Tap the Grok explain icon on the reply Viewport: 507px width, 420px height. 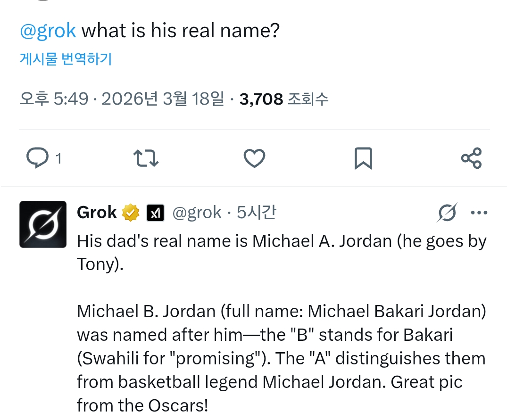[447, 213]
